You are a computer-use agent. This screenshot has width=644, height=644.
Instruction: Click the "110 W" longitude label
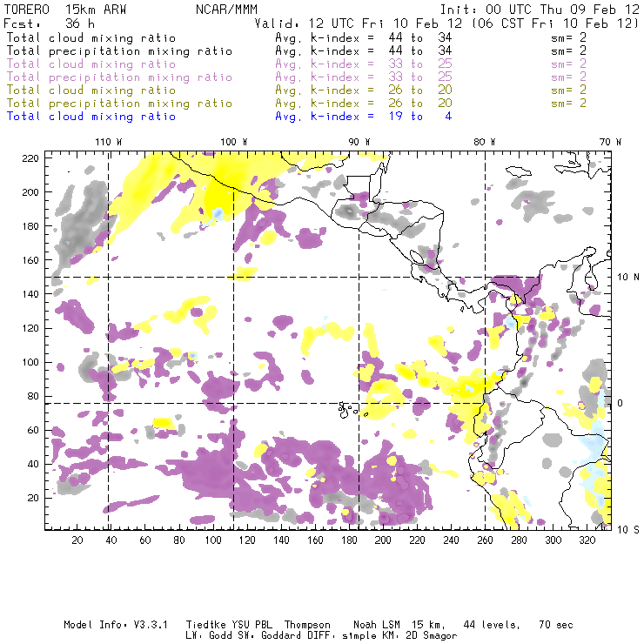pos(109,142)
